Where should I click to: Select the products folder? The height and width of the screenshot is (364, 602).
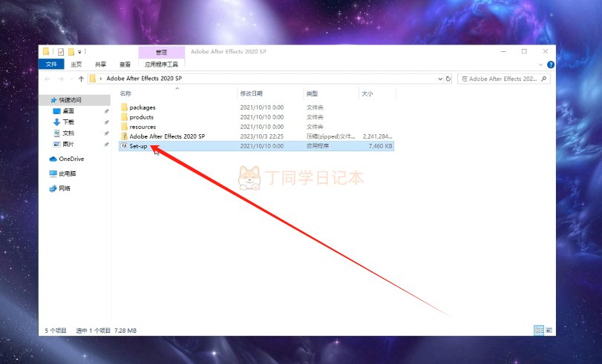(141, 117)
